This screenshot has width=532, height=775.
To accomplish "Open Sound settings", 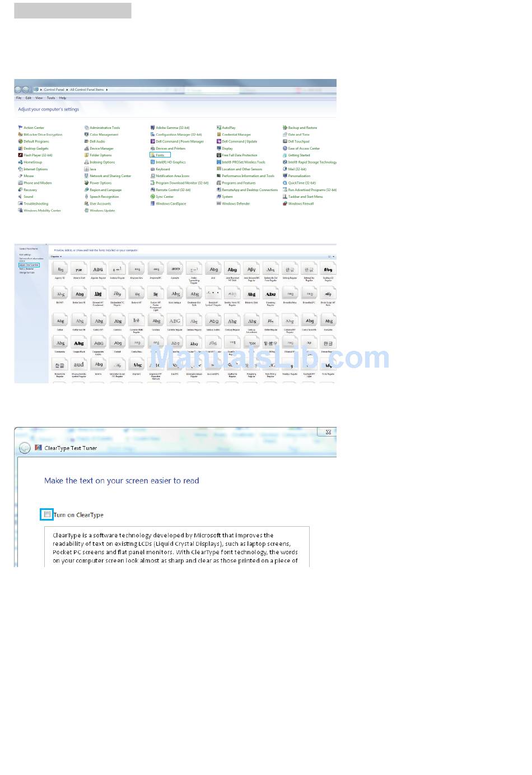I will 26,197.
